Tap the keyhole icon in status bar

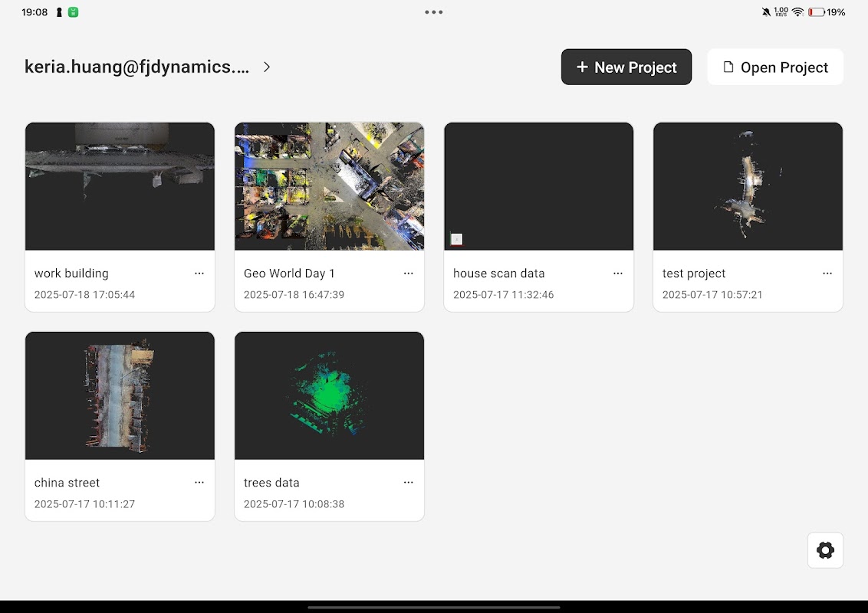click(59, 12)
